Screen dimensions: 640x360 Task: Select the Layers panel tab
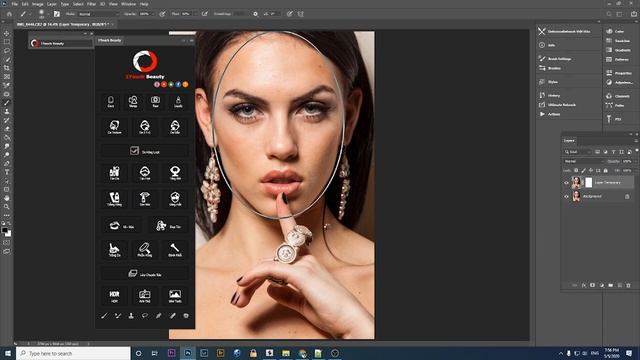[x=569, y=140]
